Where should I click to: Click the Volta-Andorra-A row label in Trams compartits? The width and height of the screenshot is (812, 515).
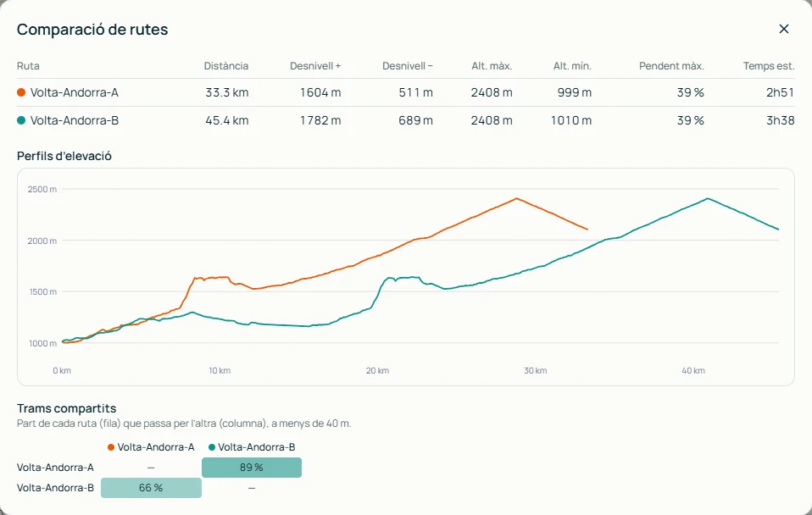55,468
